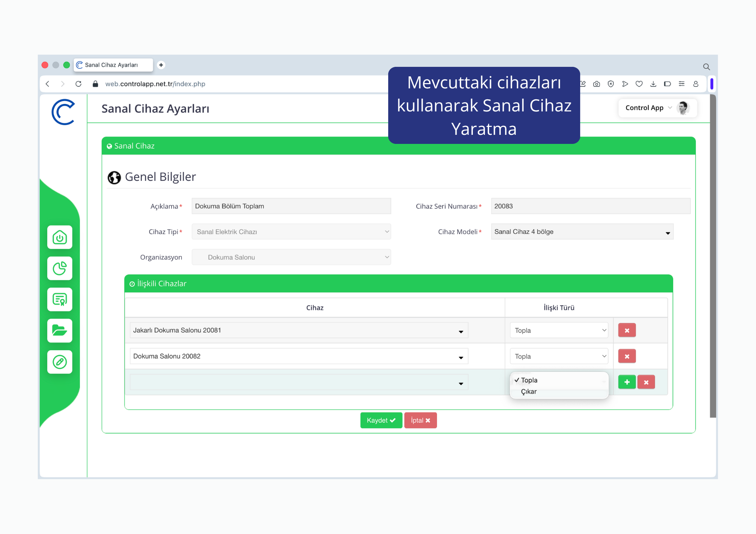
Task: Click the Sanal Cihaz panel header
Action: tap(398, 146)
